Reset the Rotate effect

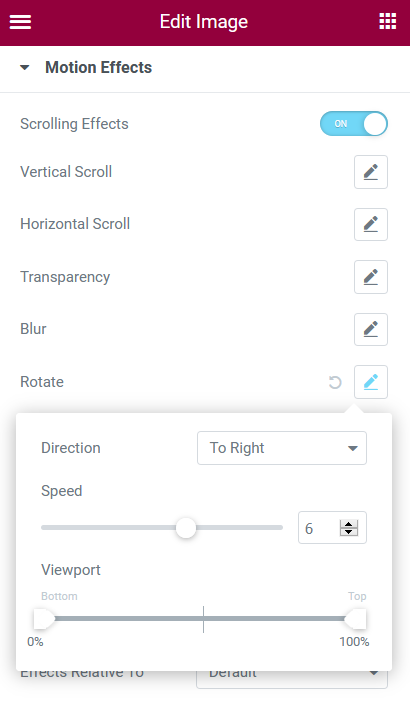pos(335,382)
